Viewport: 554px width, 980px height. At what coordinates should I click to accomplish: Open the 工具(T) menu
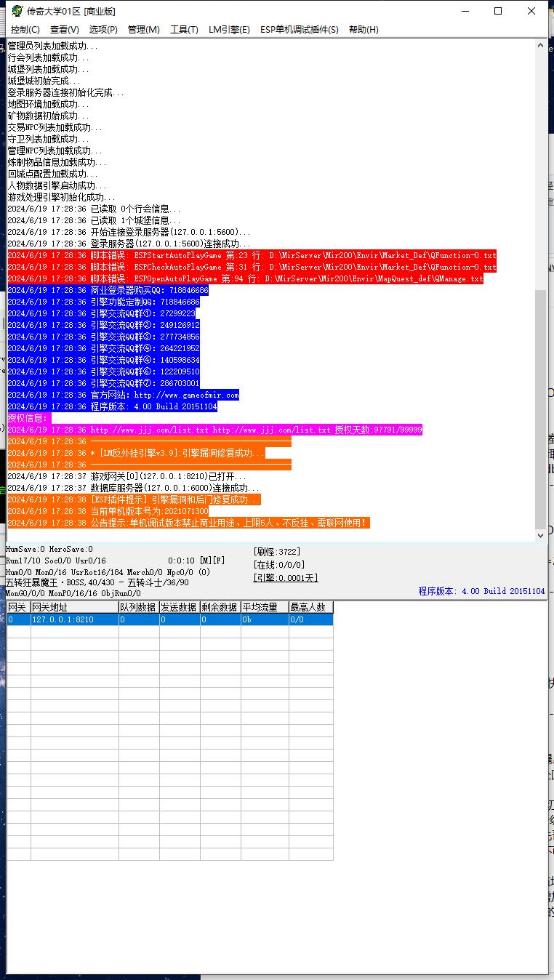point(184,30)
